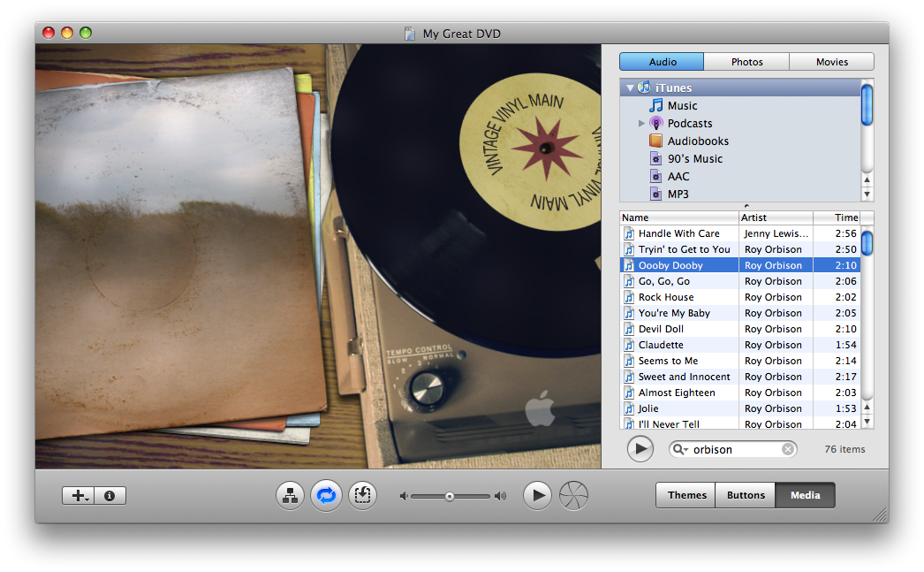Select the song Almost Eighteen

(x=740, y=393)
